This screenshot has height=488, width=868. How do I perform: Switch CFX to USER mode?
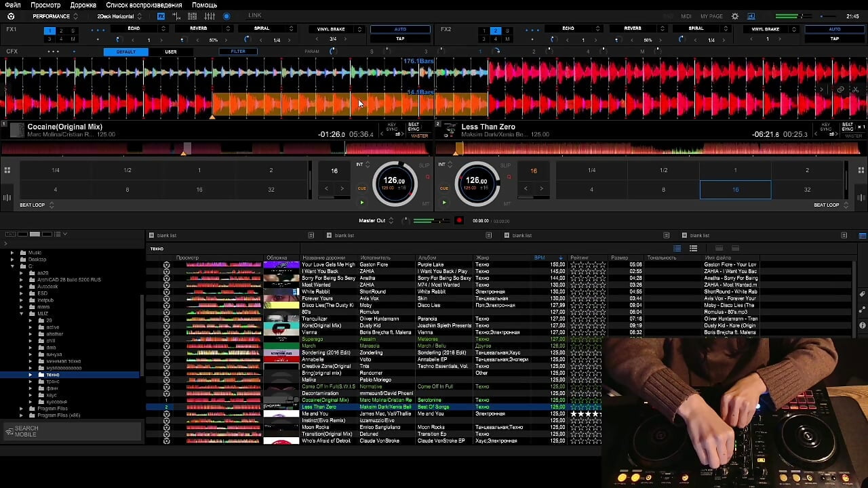(170, 52)
